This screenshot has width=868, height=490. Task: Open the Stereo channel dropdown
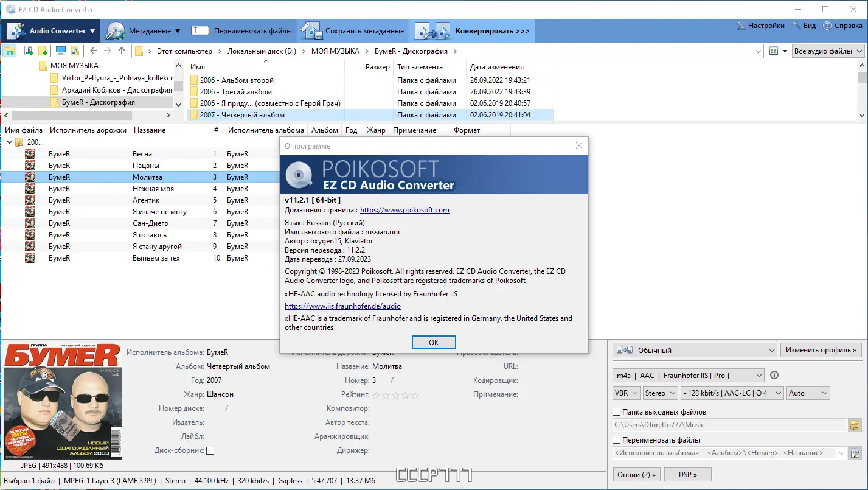click(660, 393)
